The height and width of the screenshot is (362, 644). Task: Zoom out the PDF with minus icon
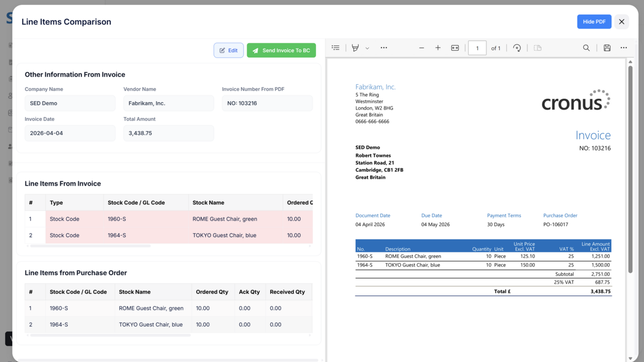[x=422, y=48]
